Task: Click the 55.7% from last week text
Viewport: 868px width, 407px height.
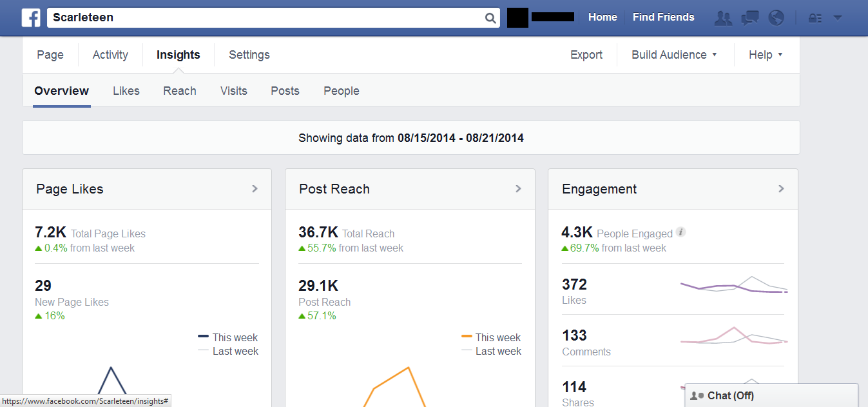Action: [x=351, y=248]
